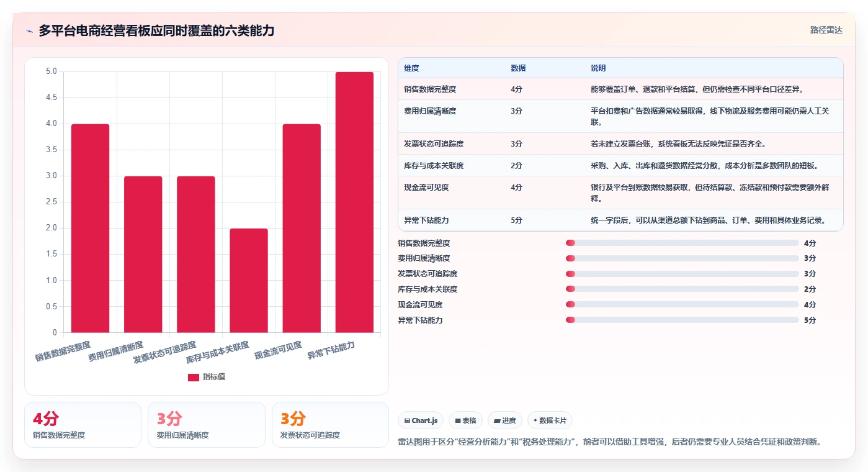Click the dashboard title heading
The width and height of the screenshot is (868, 472).
click(156, 30)
